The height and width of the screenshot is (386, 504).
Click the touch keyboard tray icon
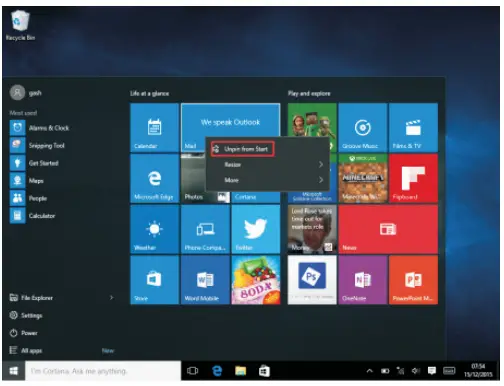tap(449, 371)
